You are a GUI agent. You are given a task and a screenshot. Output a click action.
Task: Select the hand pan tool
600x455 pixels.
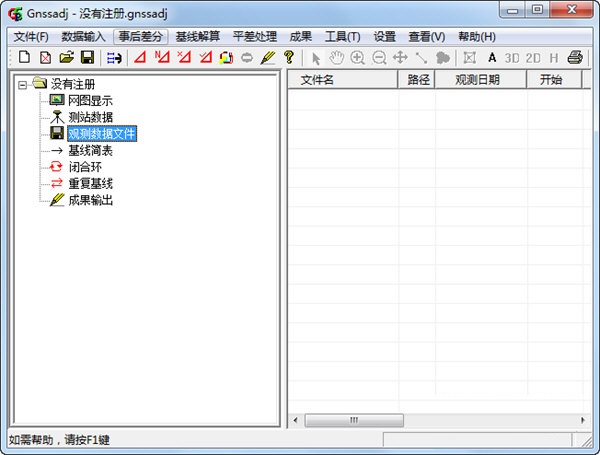click(x=337, y=58)
